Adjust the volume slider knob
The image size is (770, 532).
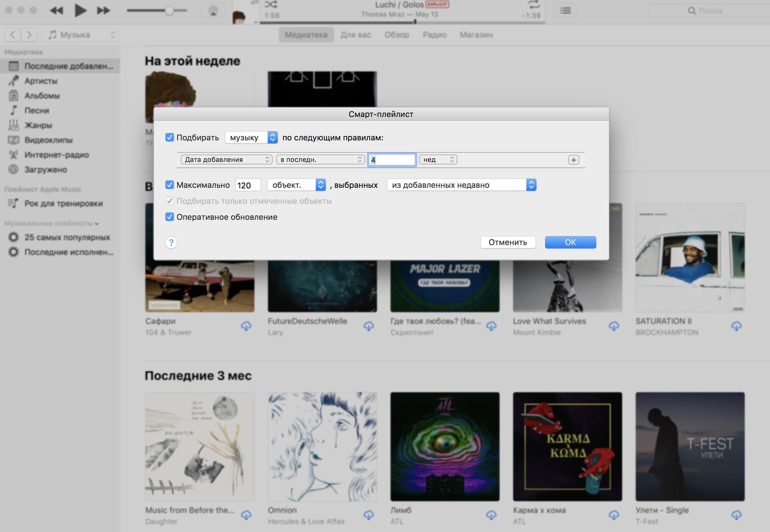tap(169, 11)
